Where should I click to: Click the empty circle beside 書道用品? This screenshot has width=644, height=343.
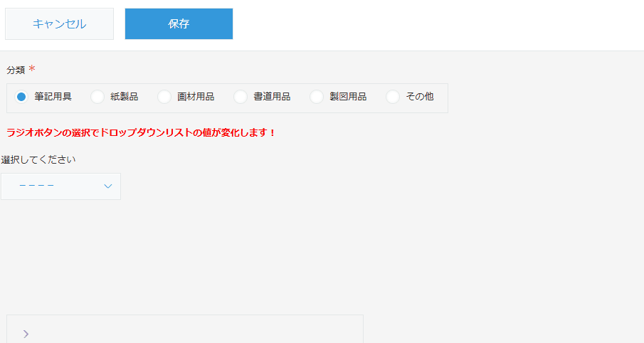pyautogui.click(x=241, y=97)
